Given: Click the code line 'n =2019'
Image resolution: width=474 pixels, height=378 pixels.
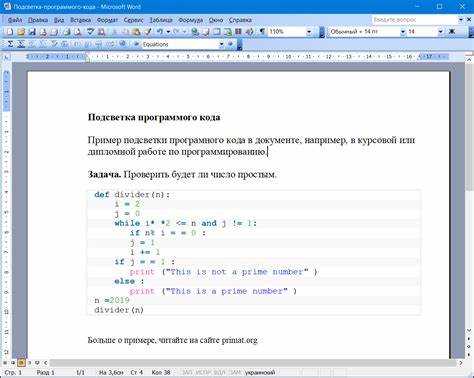Looking at the screenshot, I should coord(112,300).
